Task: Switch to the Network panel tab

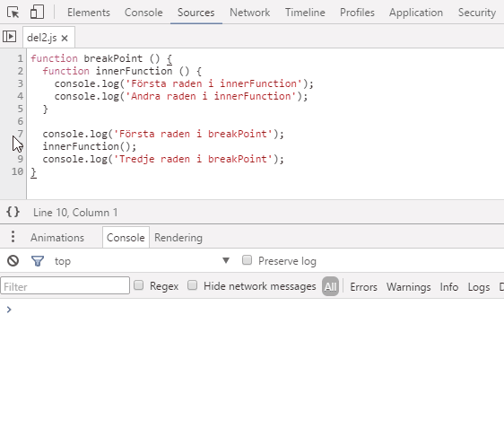Action: coord(249,13)
